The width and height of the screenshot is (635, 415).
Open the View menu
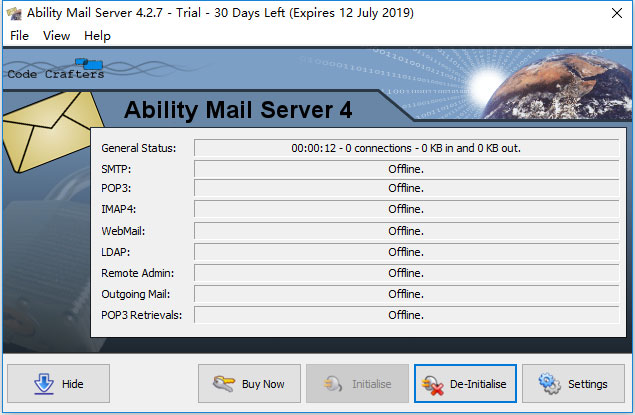(56, 36)
